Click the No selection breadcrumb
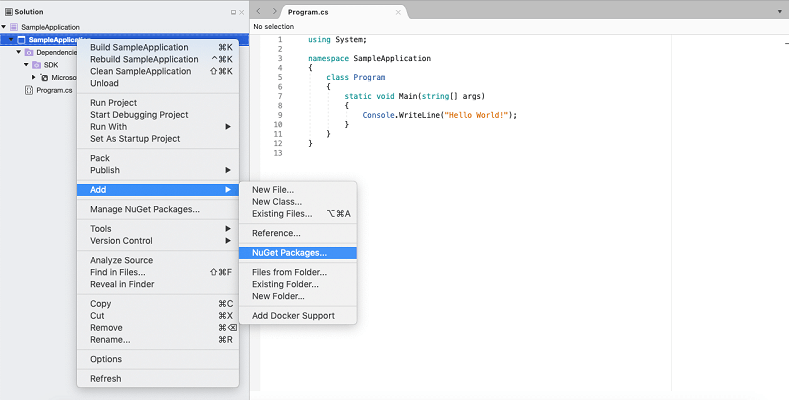Image resolution: width=789 pixels, height=400 pixels. click(x=274, y=26)
